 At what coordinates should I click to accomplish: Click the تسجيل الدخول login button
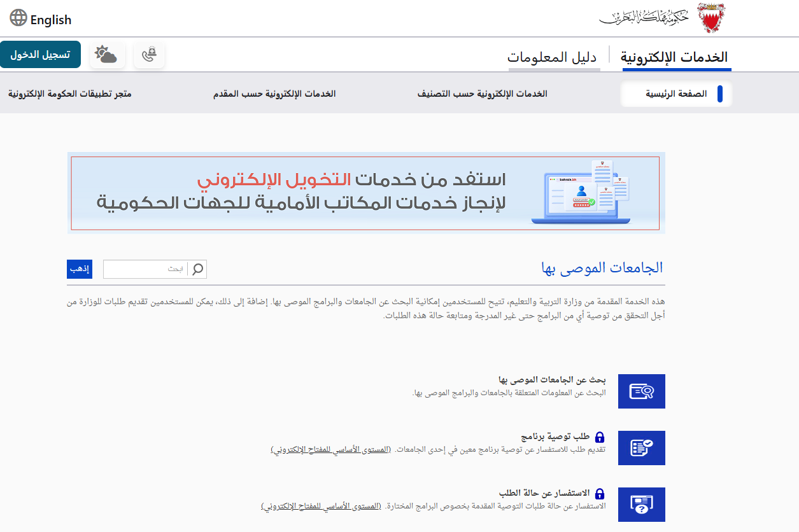pos(40,55)
